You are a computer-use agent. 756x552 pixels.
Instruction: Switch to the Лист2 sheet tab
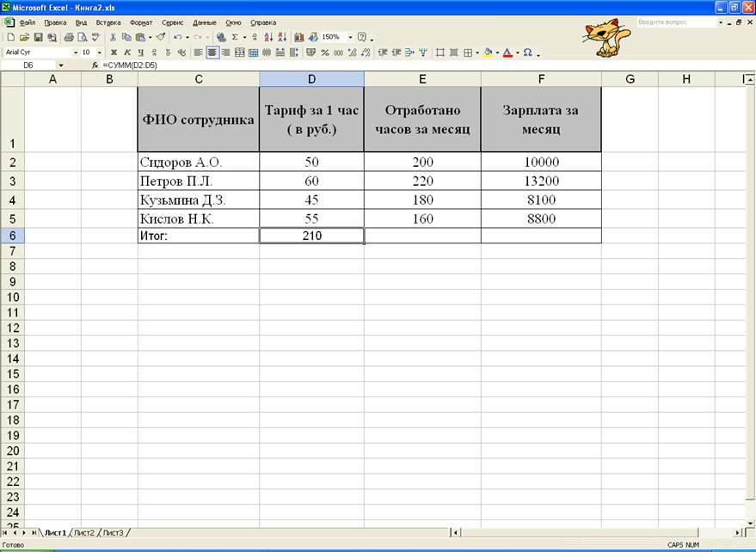pos(84,533)
